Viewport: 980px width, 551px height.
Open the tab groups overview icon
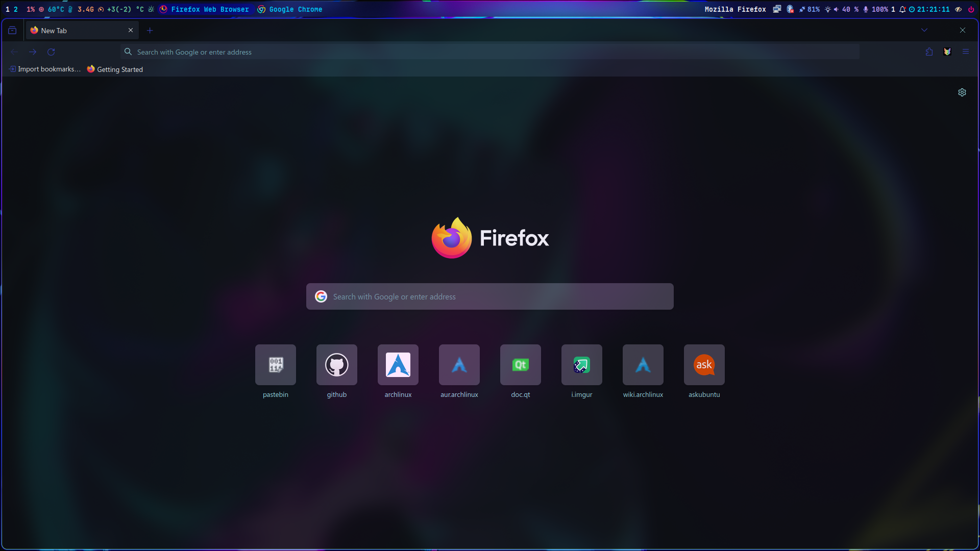click(x=12, y=31)
